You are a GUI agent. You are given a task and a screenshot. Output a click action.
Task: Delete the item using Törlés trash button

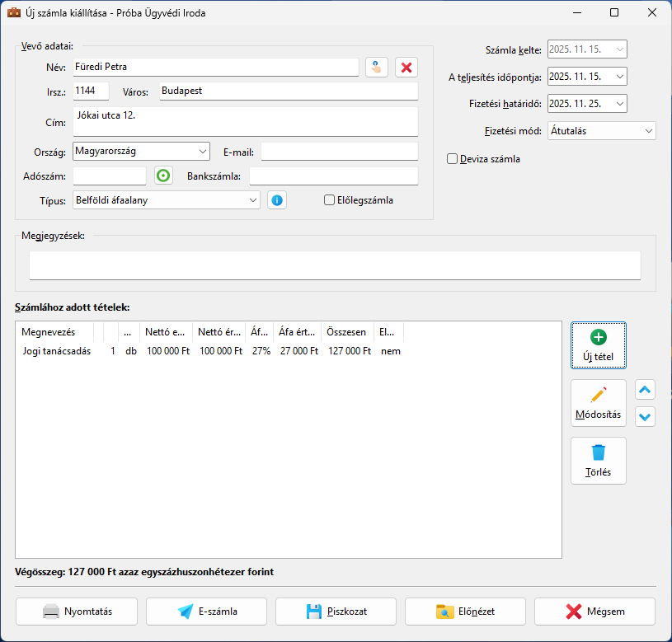pyautogui.click(x=598, y=461)
